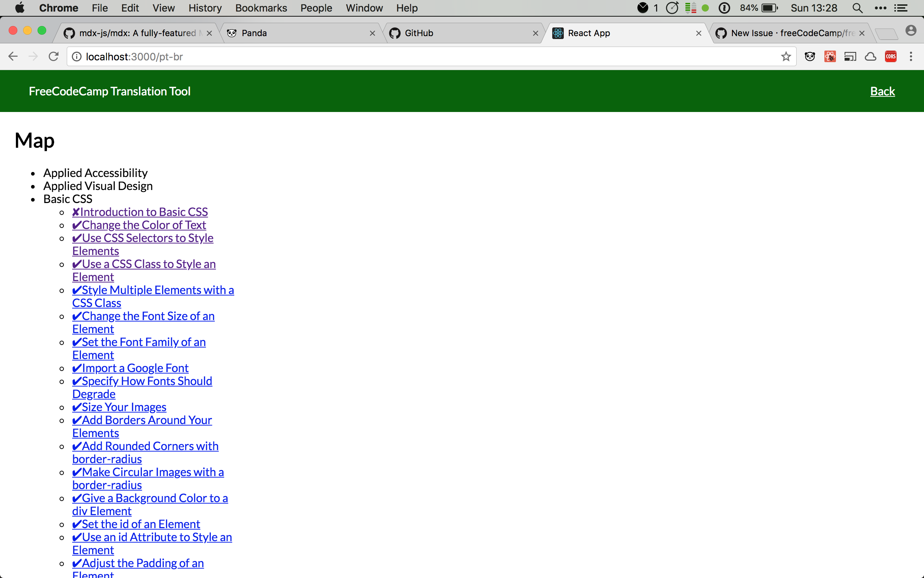
Task: Click the browser forward arrow
Action: (33, 57)
